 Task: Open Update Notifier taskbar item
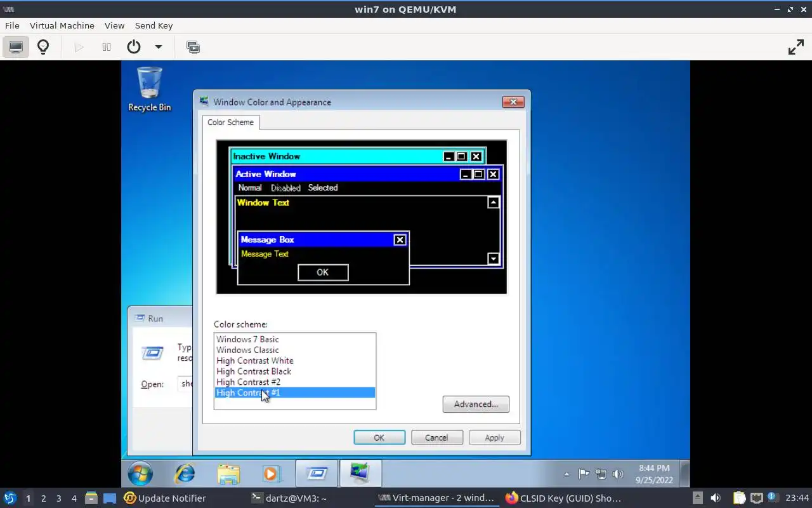pos(165,498)
